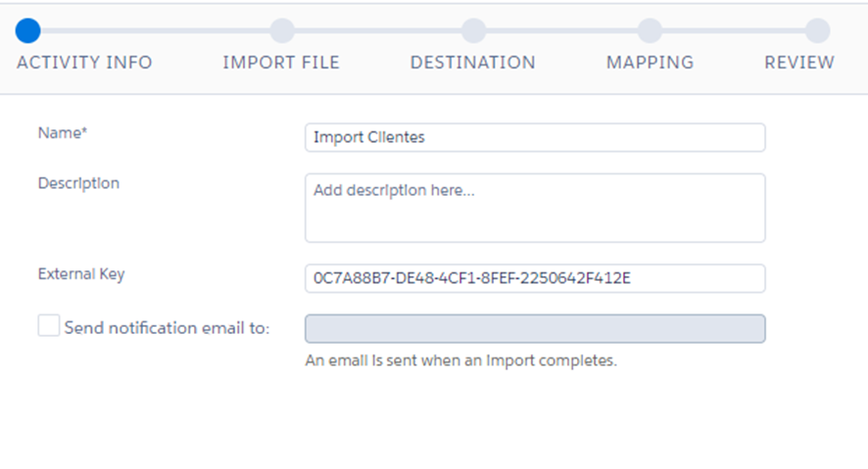Click inside the Description text area
The width and height of the screenshot is (868, 469).
click(535, 208)
